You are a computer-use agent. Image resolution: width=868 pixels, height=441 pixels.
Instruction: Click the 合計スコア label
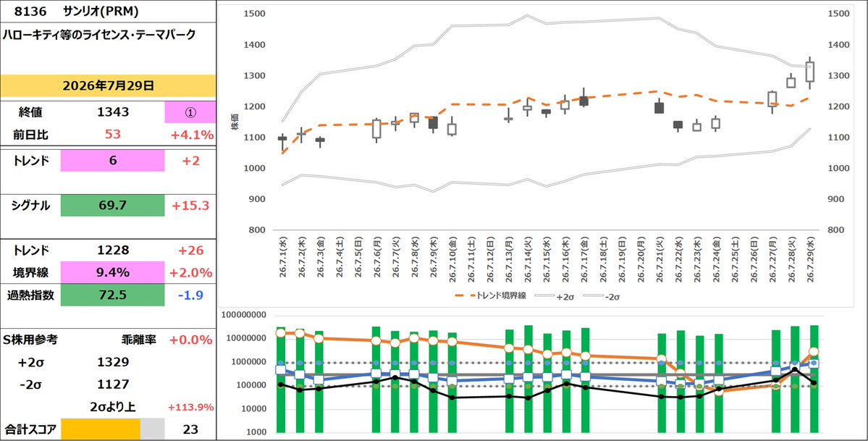pos(30,429)
